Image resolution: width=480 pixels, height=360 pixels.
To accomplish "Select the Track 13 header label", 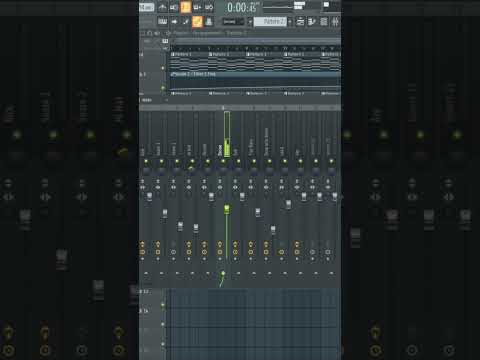I will click(144, 292).
